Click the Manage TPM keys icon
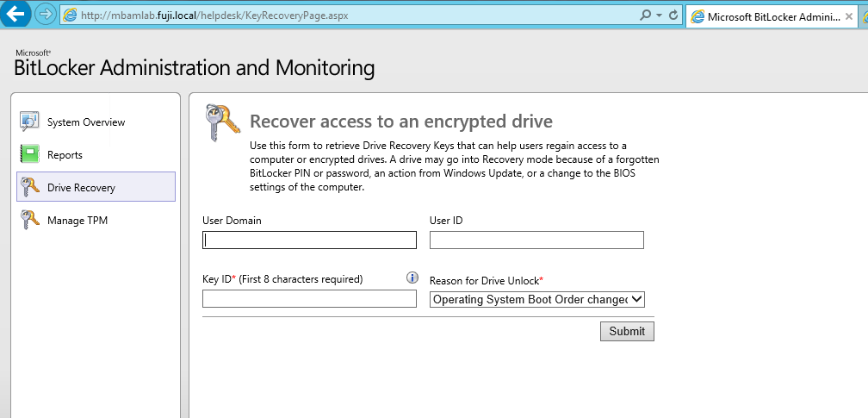Screen dimensions: 868x418 [x=30, y=220]
